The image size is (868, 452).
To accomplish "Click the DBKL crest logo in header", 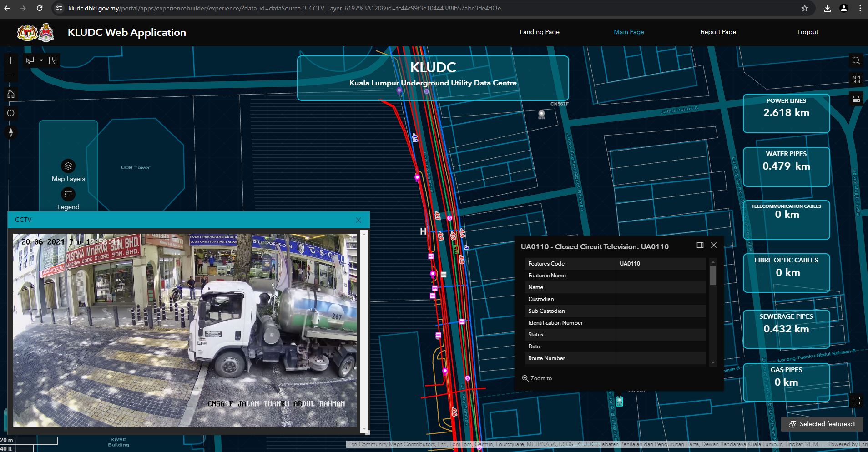I will click(46, 32).
